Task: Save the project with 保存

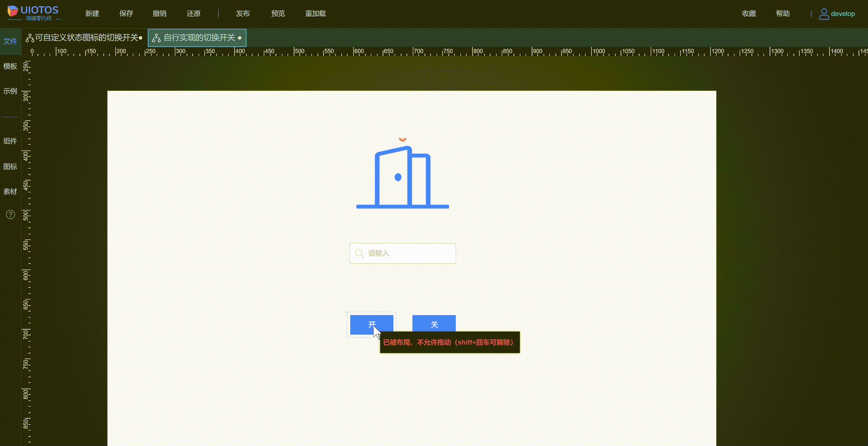Action: 126,13
